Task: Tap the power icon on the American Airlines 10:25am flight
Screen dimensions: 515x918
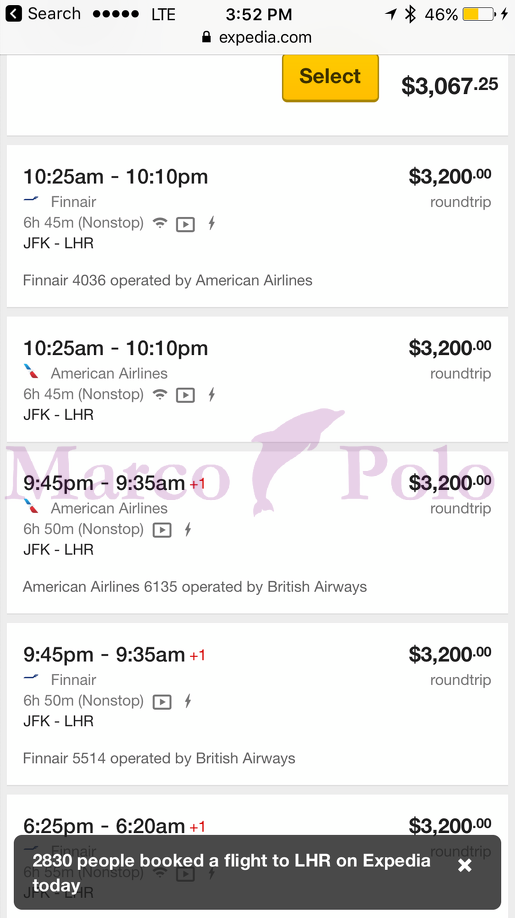Action: (211, 394)
